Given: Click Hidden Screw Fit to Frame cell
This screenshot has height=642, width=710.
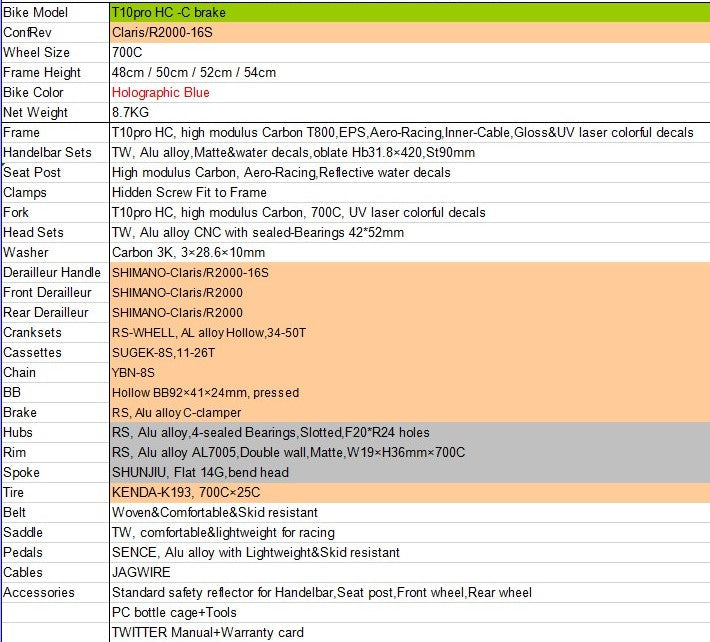Looking at the screenshot, I should click(410, 192).
